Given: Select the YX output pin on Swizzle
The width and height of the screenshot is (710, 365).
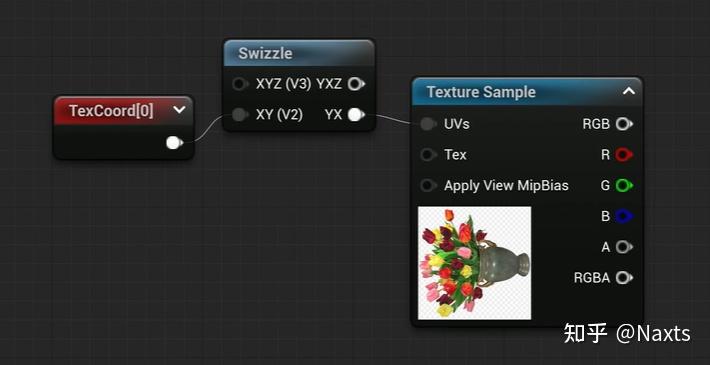Looking at the screenshot, I should pos(356,115).
